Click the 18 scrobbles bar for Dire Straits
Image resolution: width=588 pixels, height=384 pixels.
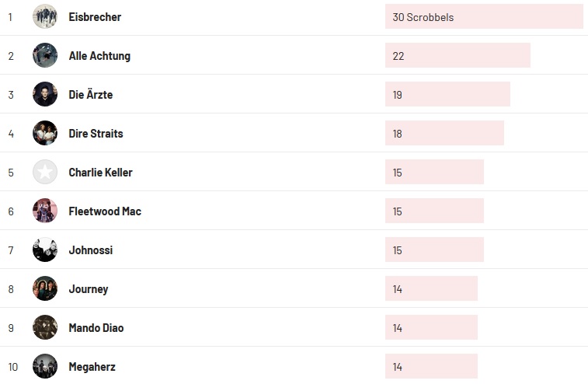[444, 134]
